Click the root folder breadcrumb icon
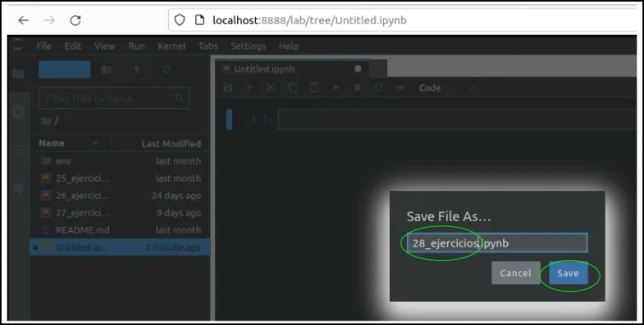 click(46, 121)
